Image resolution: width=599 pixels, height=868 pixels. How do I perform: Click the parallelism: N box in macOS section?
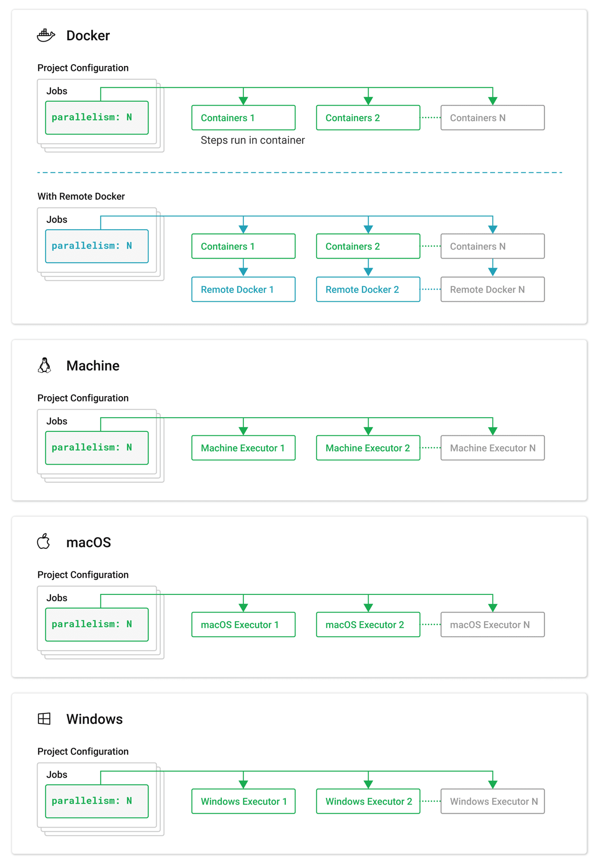[97, 624]
